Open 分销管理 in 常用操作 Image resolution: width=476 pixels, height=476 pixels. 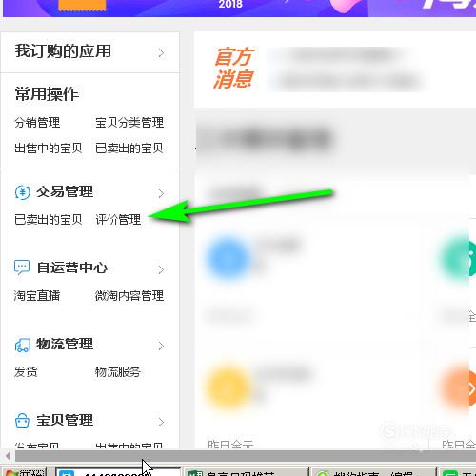click(37, 123)
